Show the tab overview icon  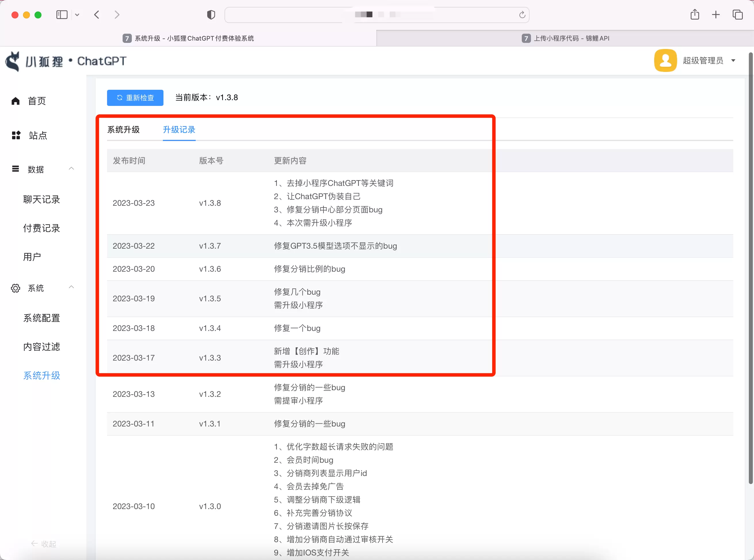point(737,15)
